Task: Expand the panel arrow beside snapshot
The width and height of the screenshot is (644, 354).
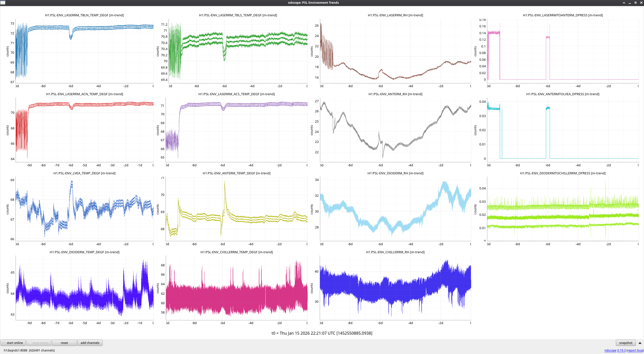Action: coord(640,343)
